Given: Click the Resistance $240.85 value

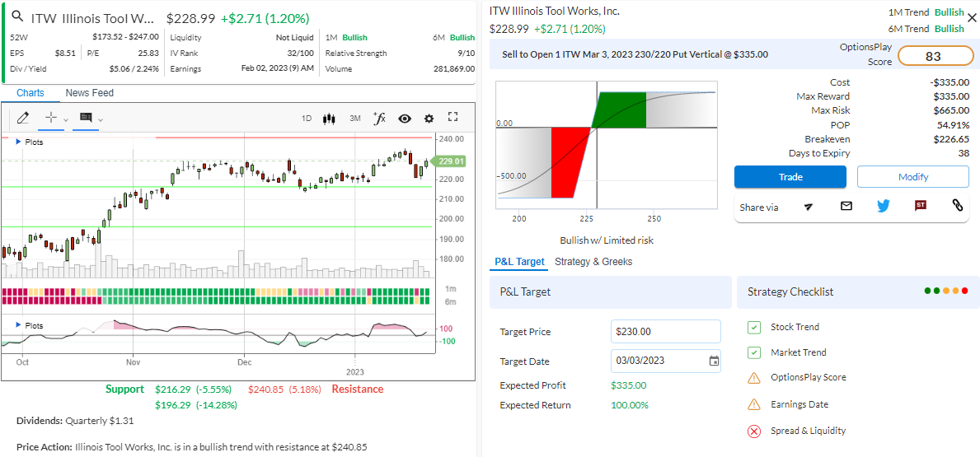Looking at the screenshot, I should coord(266,389).
